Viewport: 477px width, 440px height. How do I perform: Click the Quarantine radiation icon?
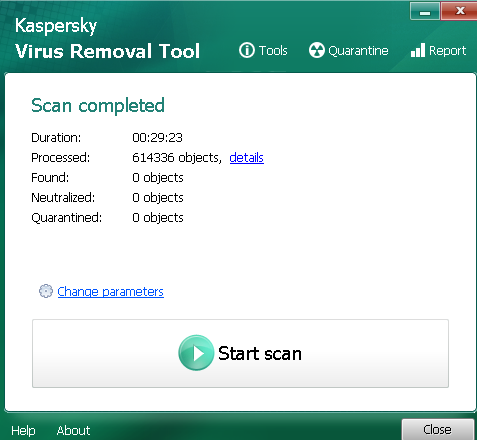click(317, 50)
